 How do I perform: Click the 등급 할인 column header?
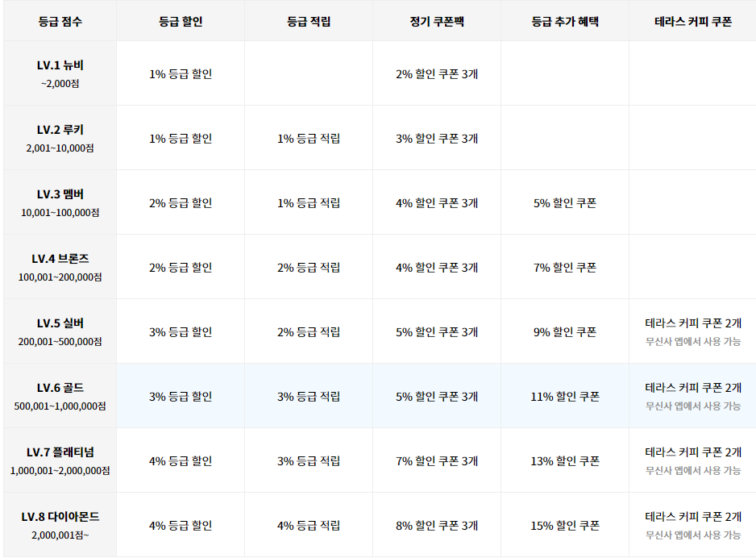pos(181,21)
